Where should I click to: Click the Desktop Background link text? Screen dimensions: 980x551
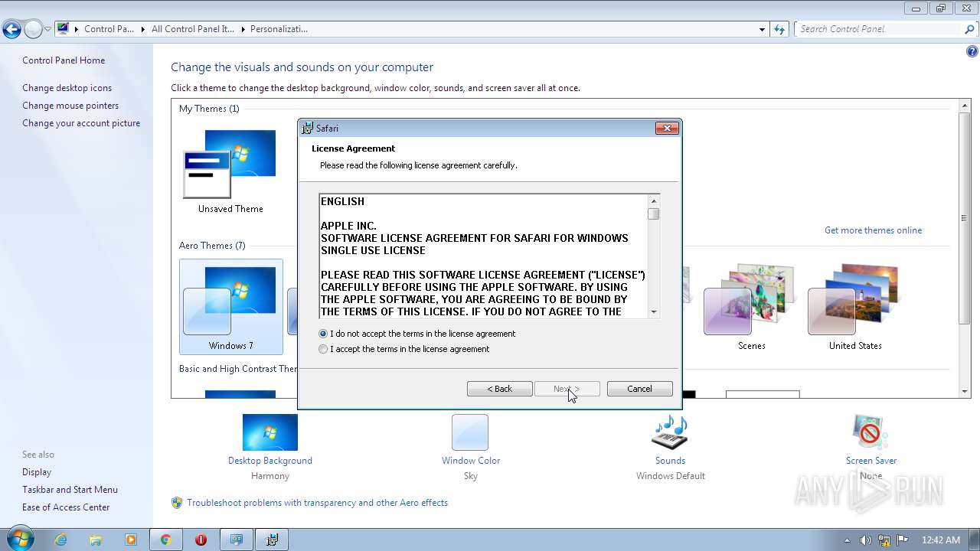click(x=270, y=461)
